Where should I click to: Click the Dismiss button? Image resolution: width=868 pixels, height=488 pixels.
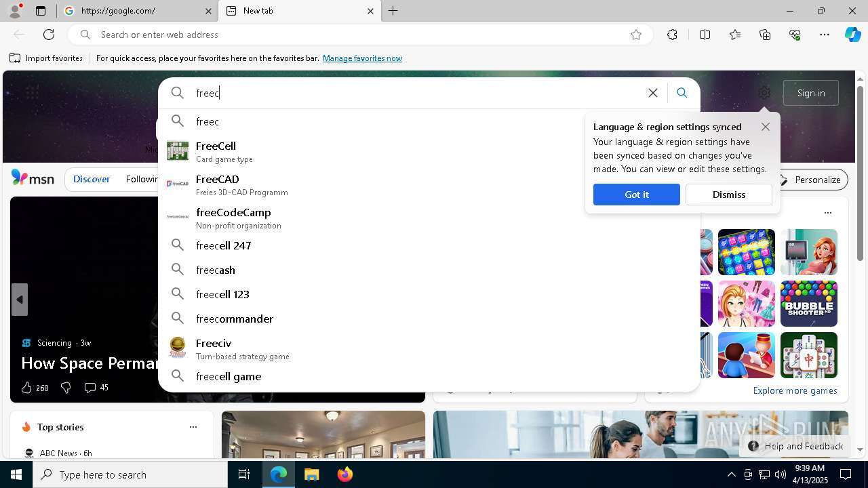(729, 195)
